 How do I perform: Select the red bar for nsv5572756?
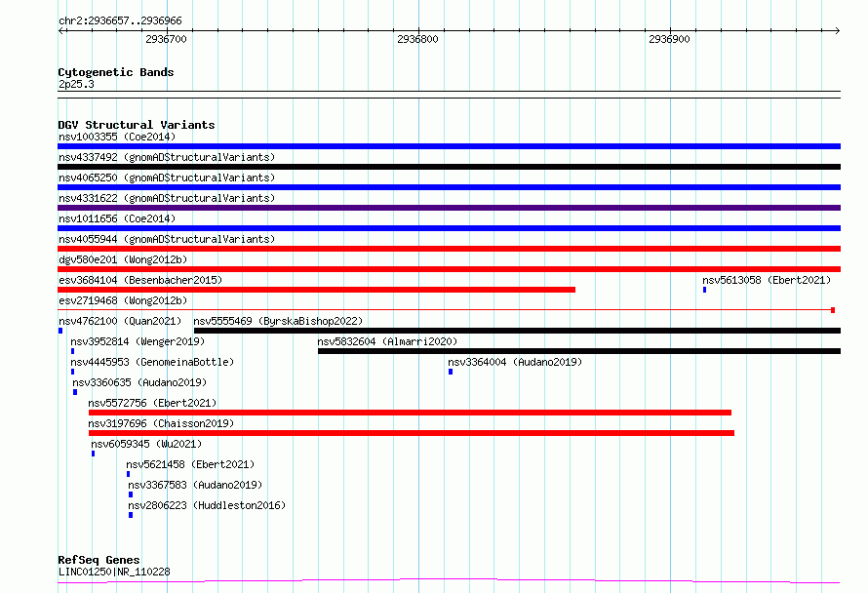410,413
